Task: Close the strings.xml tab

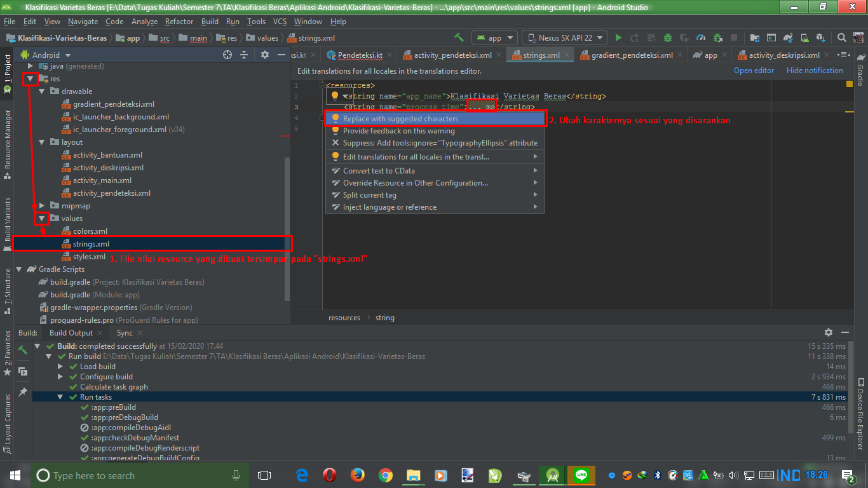Action: [x=566, y=55]
